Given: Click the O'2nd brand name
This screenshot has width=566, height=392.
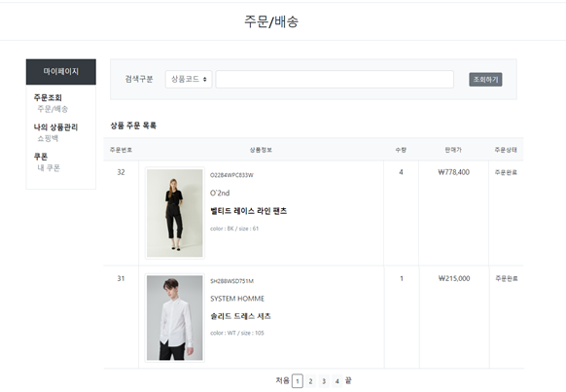Looking at the screenshot, I should tap(220, 194).
